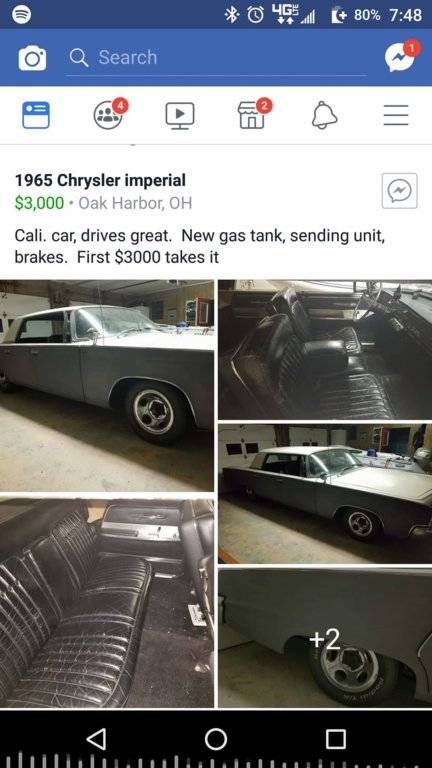This screenshot has height=768, width=432.
Task: Switch to the News Feed tab
Action: coord(36,115)
